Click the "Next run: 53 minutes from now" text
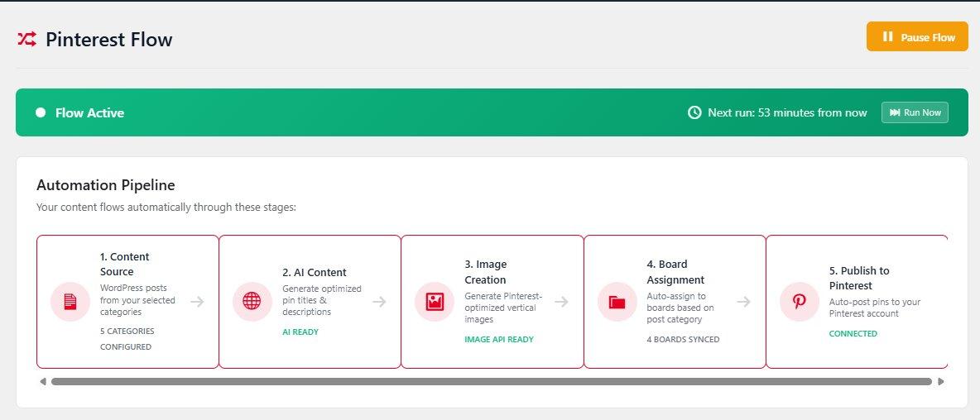Image resolution: width=980 pixels, height=420 pixels. pyautogui.click(x=787, y=113)
